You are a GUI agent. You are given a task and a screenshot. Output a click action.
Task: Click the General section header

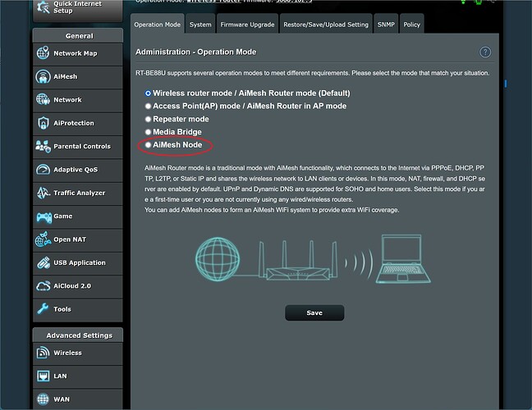78,35
